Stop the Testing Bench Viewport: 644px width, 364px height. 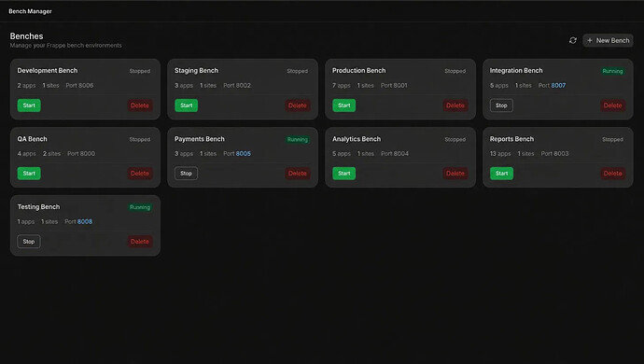click(29, 242)
